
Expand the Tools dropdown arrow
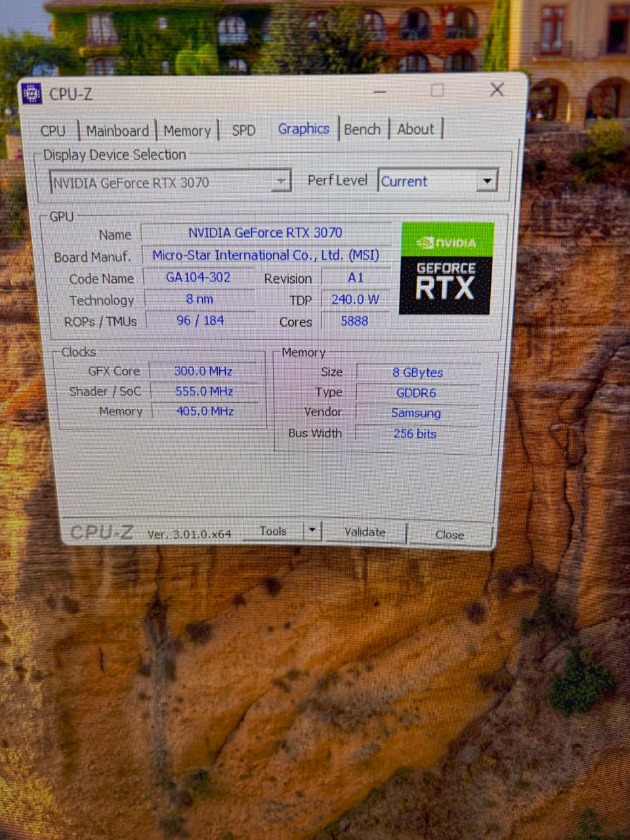tap(312, 530)
